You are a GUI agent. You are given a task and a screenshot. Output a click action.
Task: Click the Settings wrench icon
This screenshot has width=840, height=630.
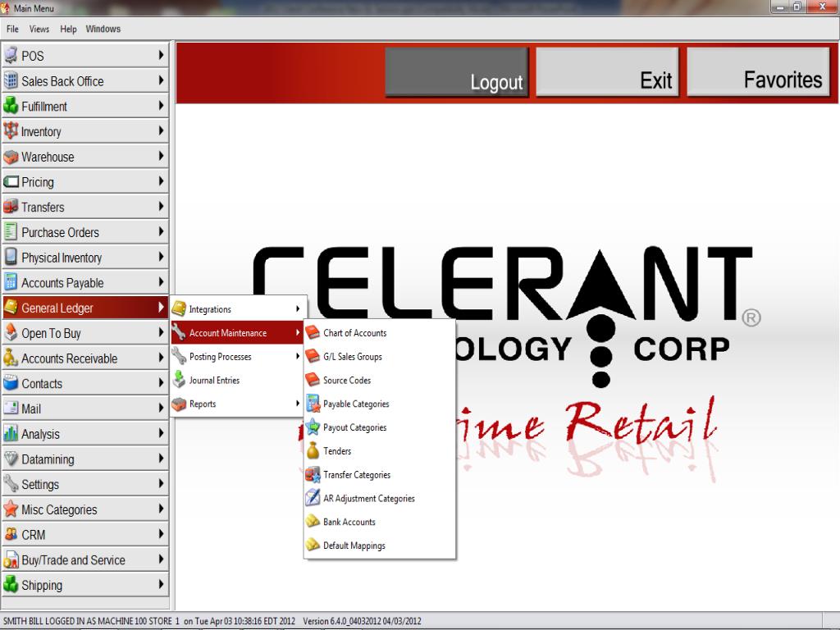pyautogui.click(x=11, y=484)
